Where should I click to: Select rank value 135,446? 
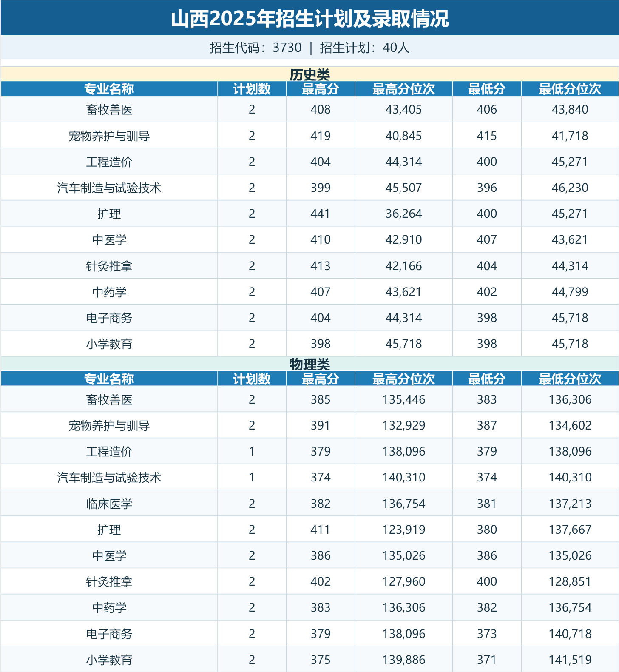click(x=403, y=399)
